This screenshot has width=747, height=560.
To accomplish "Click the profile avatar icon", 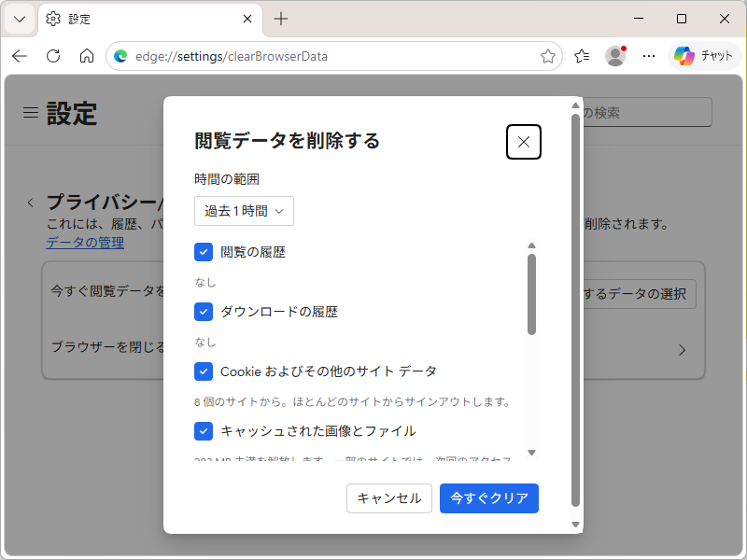I will tap(615, 55).
